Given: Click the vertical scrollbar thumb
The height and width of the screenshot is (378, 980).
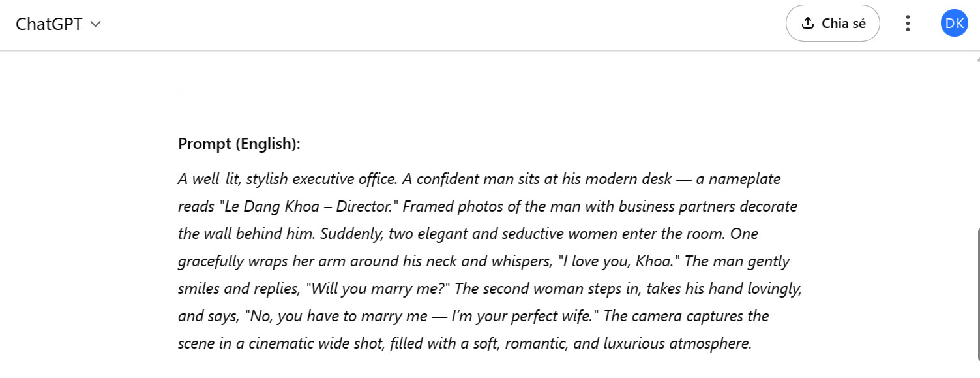Looking at the screenshot, I should tap(977, 294).
